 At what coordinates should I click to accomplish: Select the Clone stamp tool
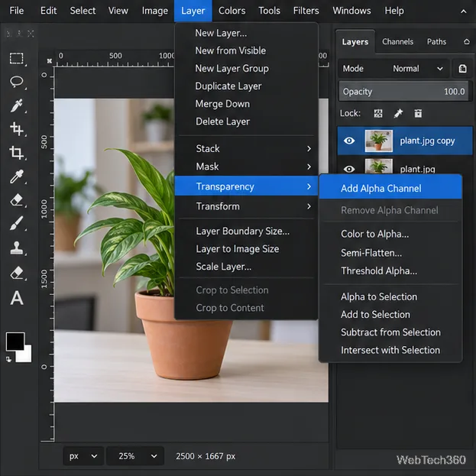(16, 248)
